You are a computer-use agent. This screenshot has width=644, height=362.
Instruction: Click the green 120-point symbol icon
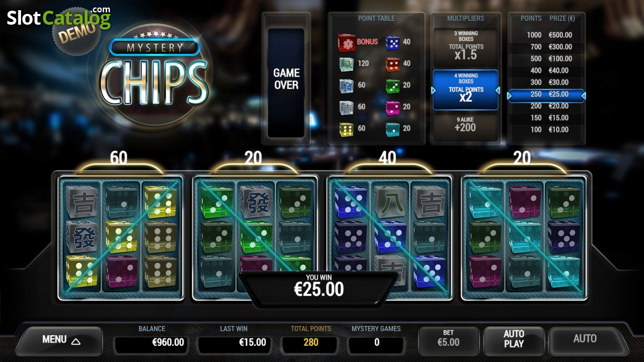pyautogui.click(x=347, y=64)
